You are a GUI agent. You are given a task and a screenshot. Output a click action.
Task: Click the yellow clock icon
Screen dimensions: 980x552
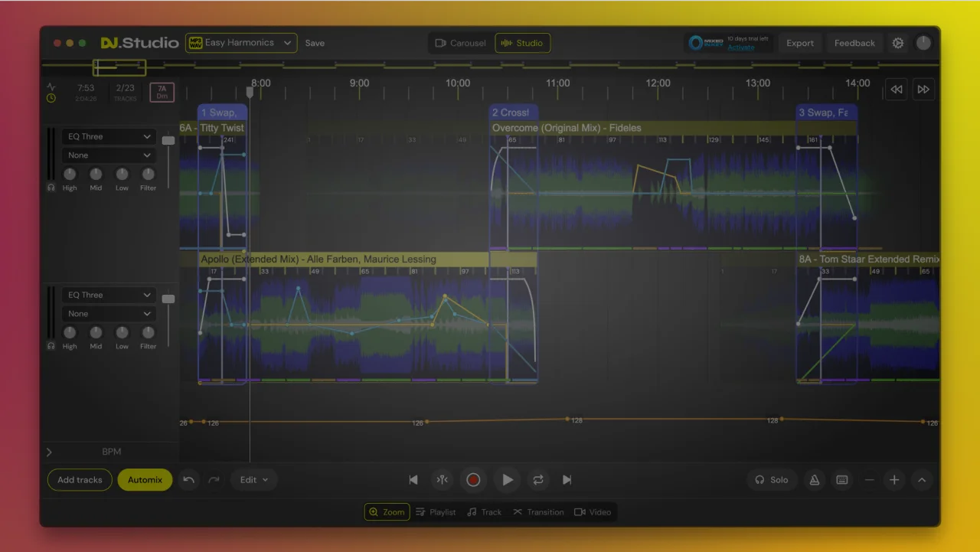coord(51,98)
